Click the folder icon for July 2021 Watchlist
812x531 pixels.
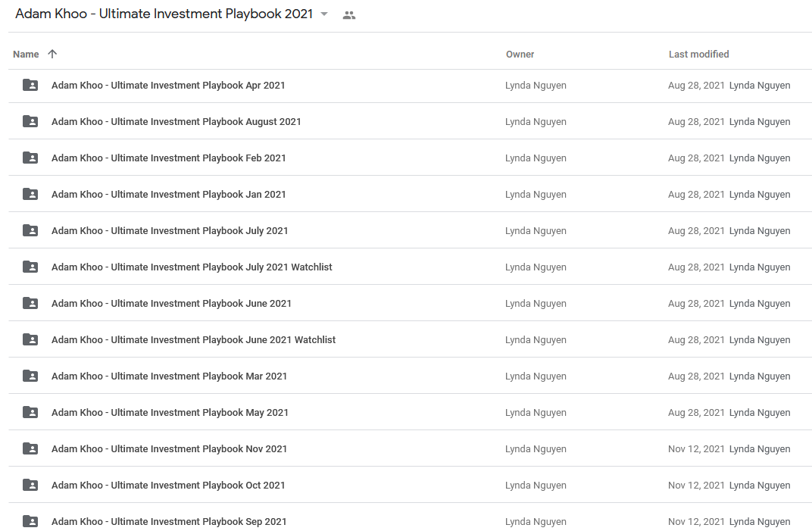click(x=30, y=267)
